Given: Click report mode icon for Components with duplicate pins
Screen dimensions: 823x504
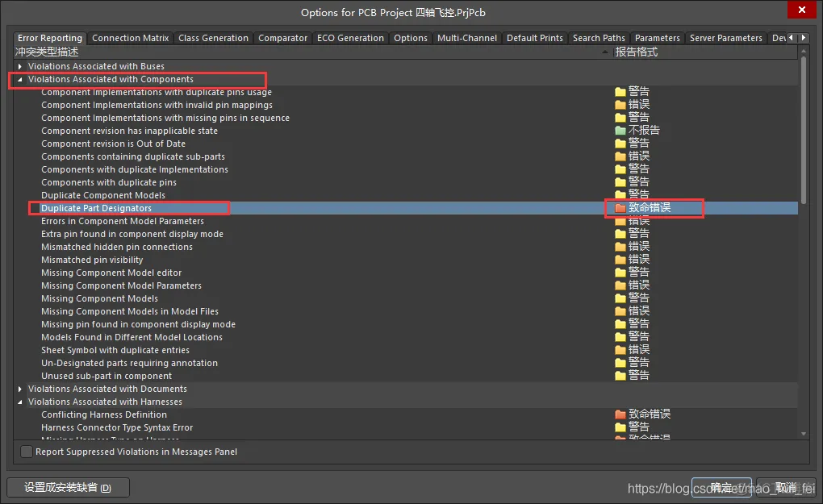Looking at the screenshot, I should tap(620, 182).
